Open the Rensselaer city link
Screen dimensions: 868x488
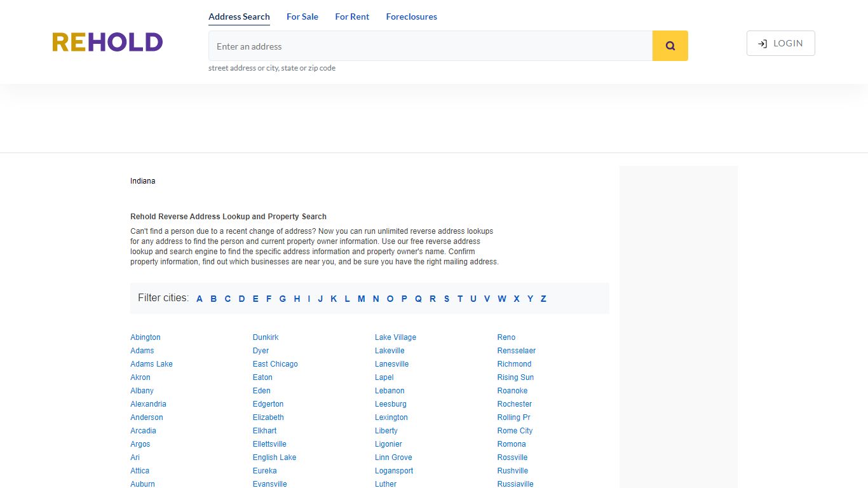tap(517, 351)
